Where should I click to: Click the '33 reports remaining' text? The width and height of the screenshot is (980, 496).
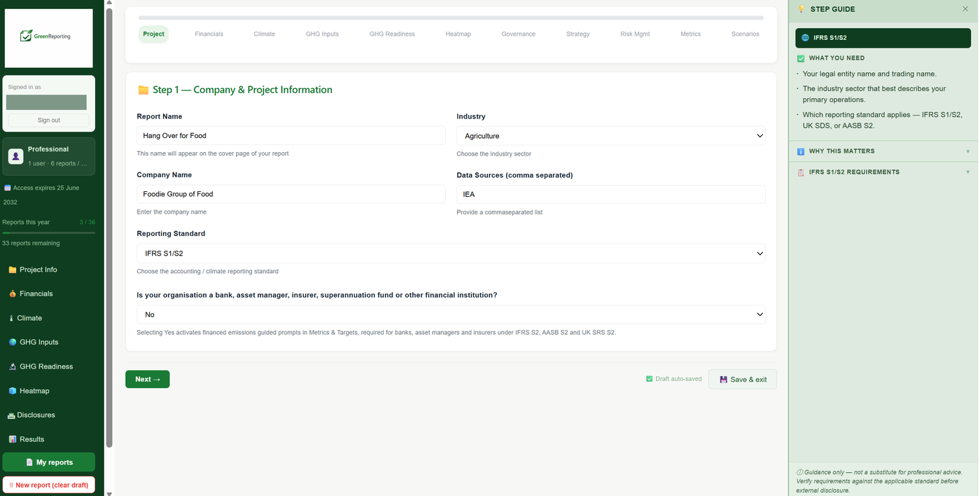[31, 244]
